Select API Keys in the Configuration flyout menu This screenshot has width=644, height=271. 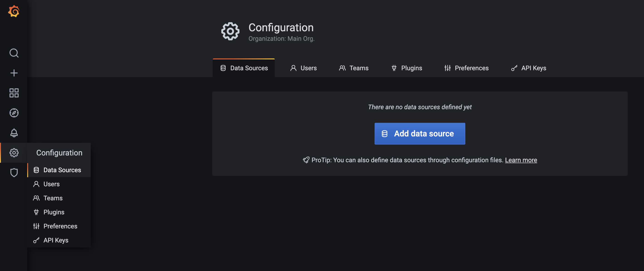(56, 240)
